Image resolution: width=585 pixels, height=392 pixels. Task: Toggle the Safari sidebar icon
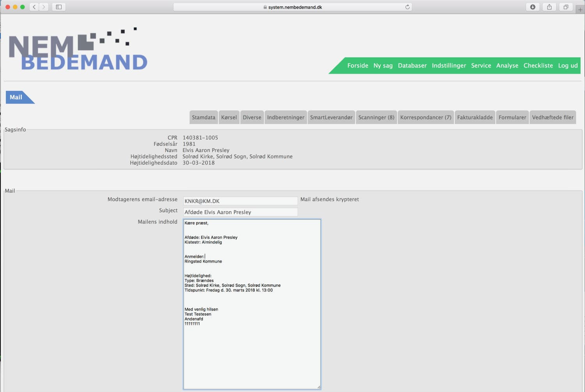pos(59,7)
